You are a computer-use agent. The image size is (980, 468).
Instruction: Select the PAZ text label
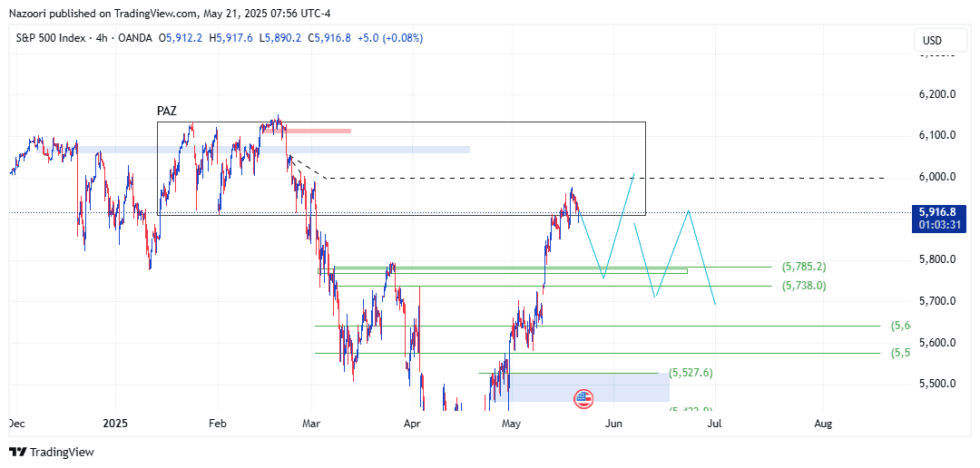pos(167,112)
